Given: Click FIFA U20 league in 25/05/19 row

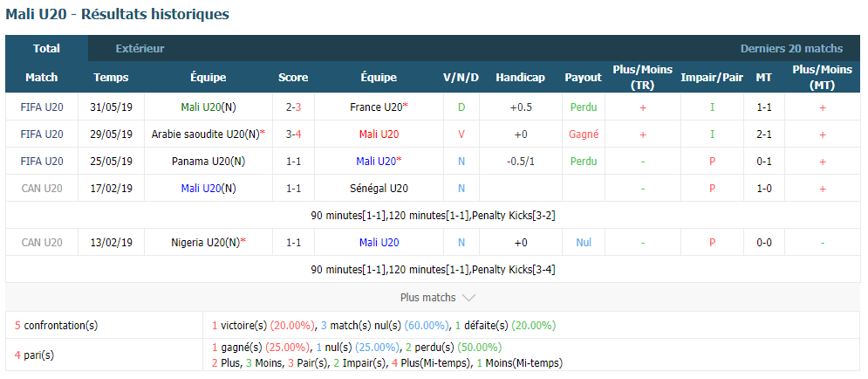Looking at the screenshot, I should pos(42,162).
